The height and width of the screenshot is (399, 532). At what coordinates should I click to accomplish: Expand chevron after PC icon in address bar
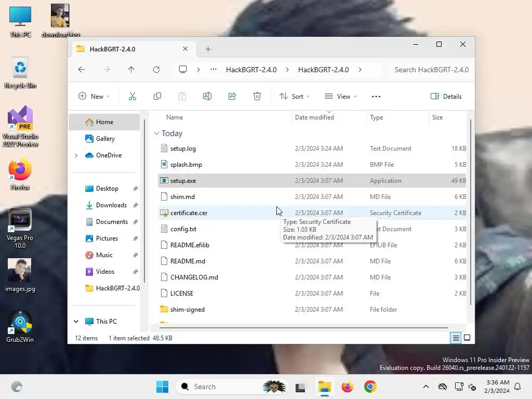pos(198,70)
